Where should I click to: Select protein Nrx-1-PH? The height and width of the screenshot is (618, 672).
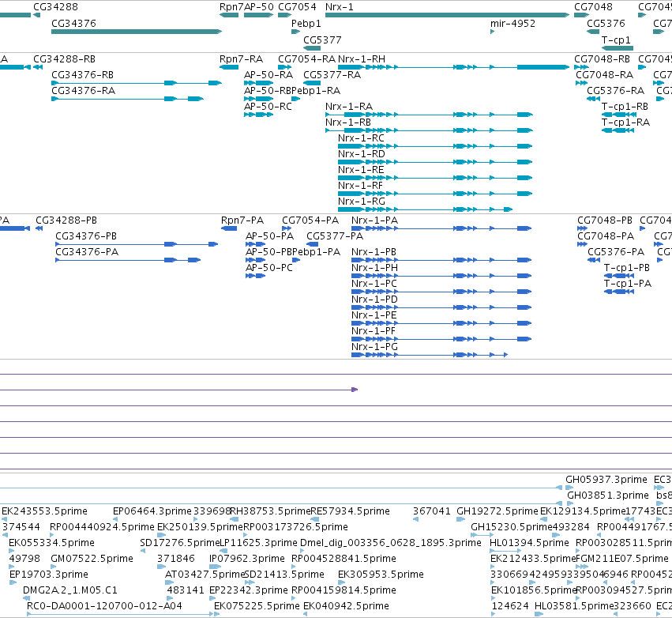point(374,268)
